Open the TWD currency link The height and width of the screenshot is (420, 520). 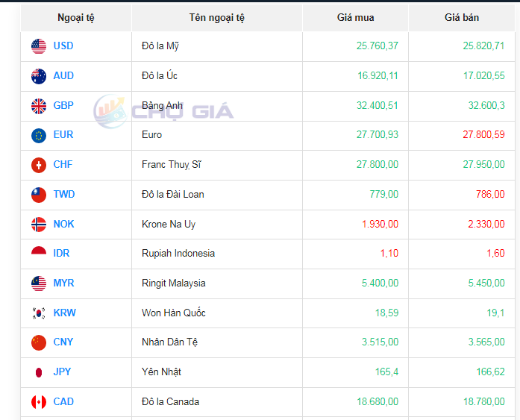click(x=64, y=194)
